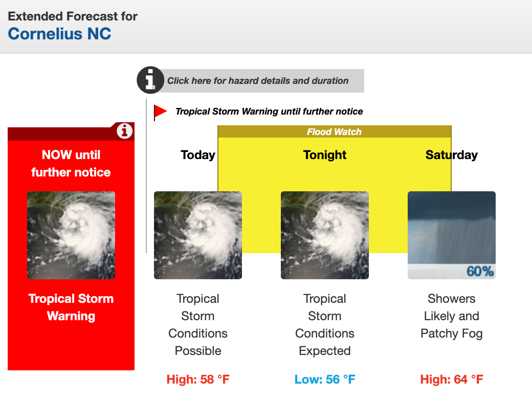The height and width of the screenshot is (402, 532).
Task: Click Tropical Storm Warning label in red panel
Action: coord(71,307)
